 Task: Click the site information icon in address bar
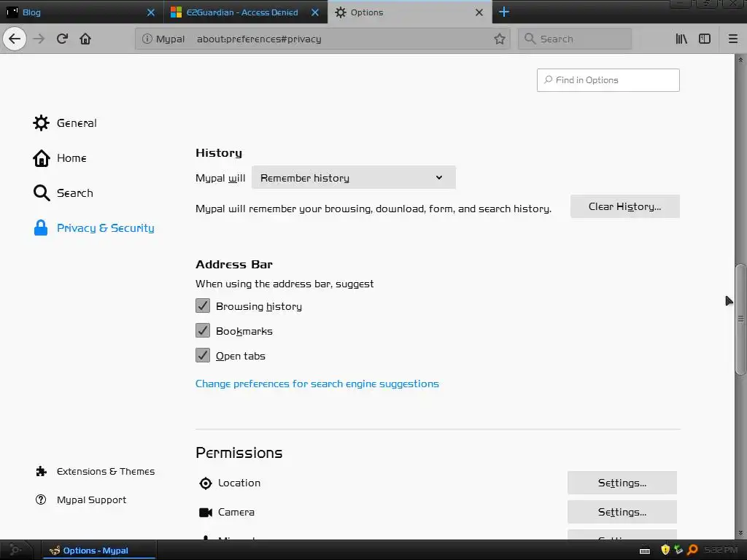(x=147, y=39)
